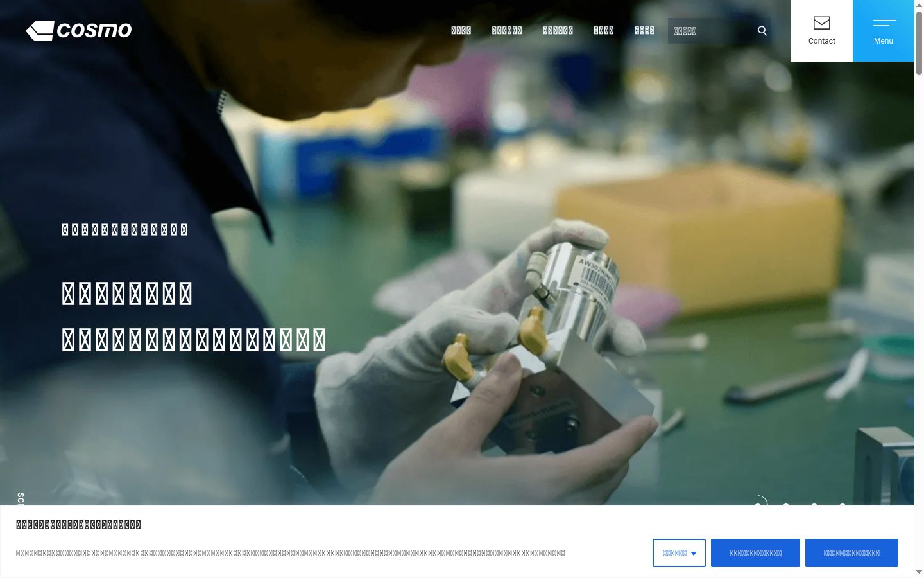Open the Contact envelope button
The image size is (924, 578).
click(x=822, y=31)
